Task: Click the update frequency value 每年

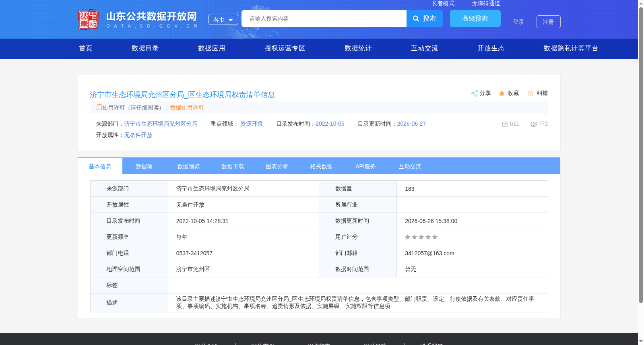Action: [x=182, y=237]
